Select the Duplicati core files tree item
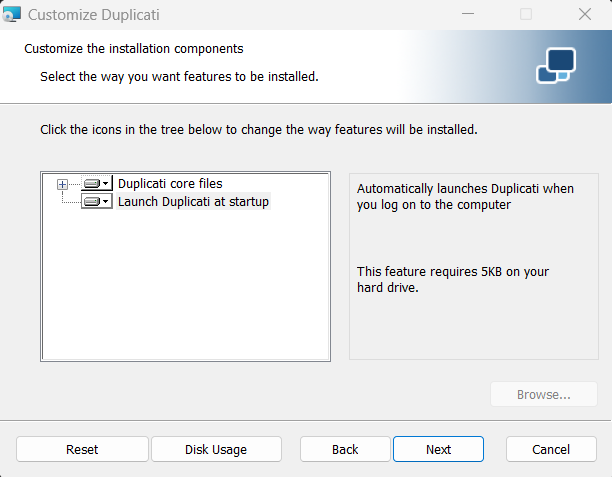 click(x=170, y=183)
